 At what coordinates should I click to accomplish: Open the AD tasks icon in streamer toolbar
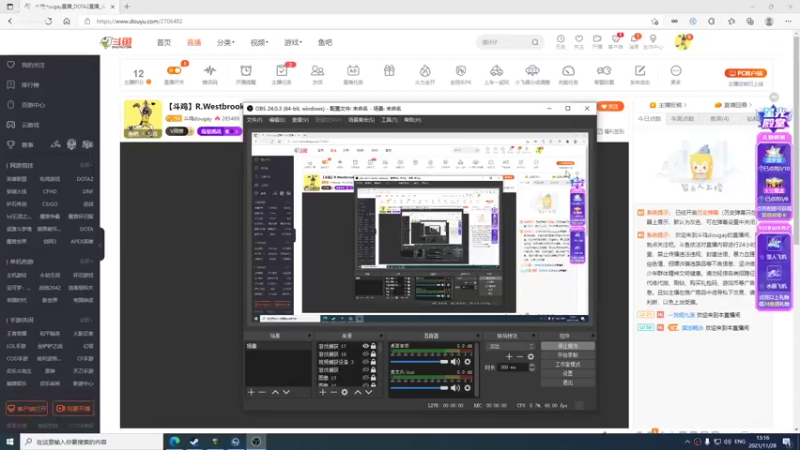[353, 70]
